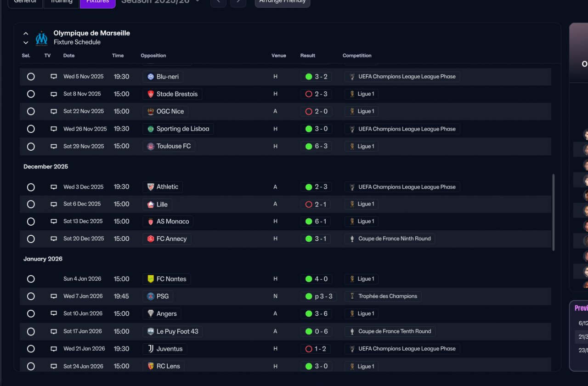Viewport: 588px width, 386px height.
Task: Open the p 3 - 3 result against PSG
Action: tap(319, 296)
